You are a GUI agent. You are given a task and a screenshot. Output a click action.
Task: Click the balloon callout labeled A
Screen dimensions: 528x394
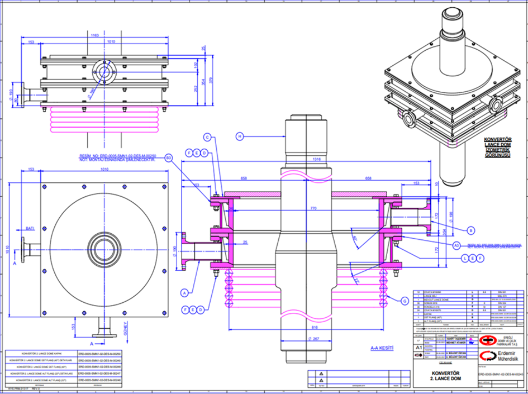point(185,293)
